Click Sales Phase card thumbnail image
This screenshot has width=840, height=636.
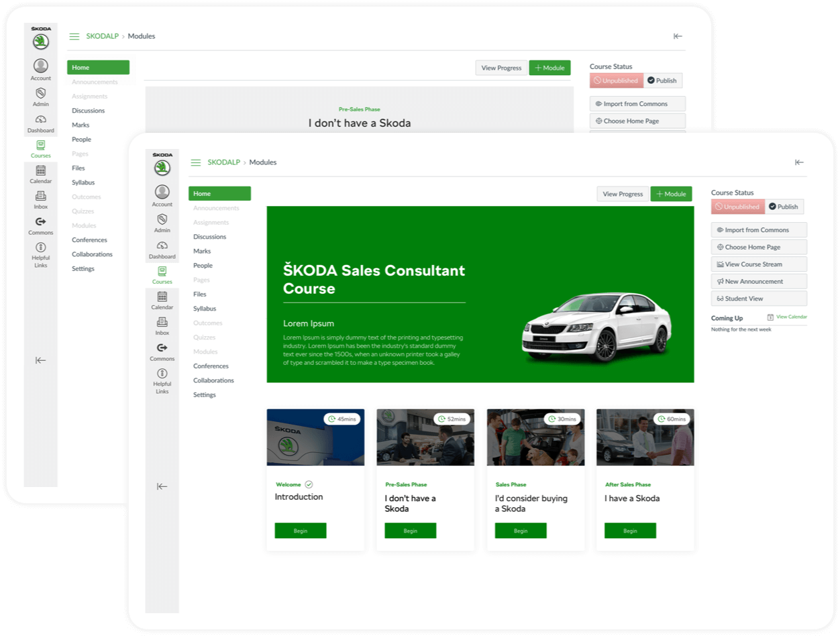coord(535,437)
